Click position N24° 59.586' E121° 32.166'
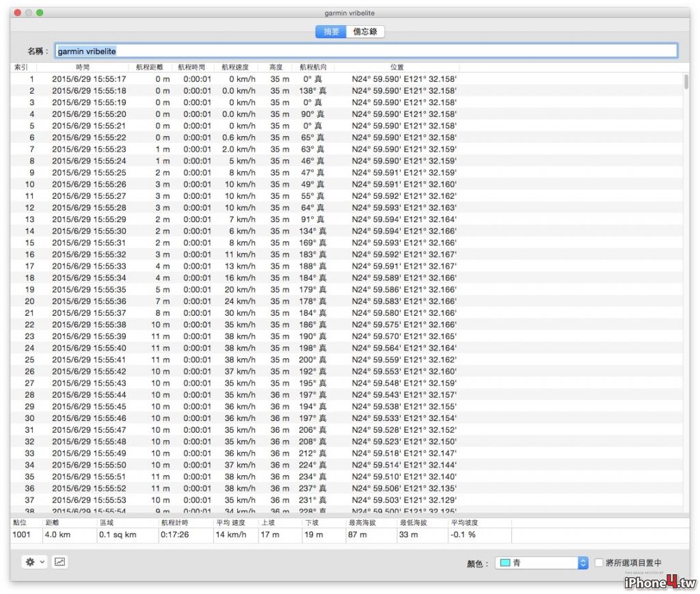Image resolution: width=700 pixels, height=594 pixels. 404,289
